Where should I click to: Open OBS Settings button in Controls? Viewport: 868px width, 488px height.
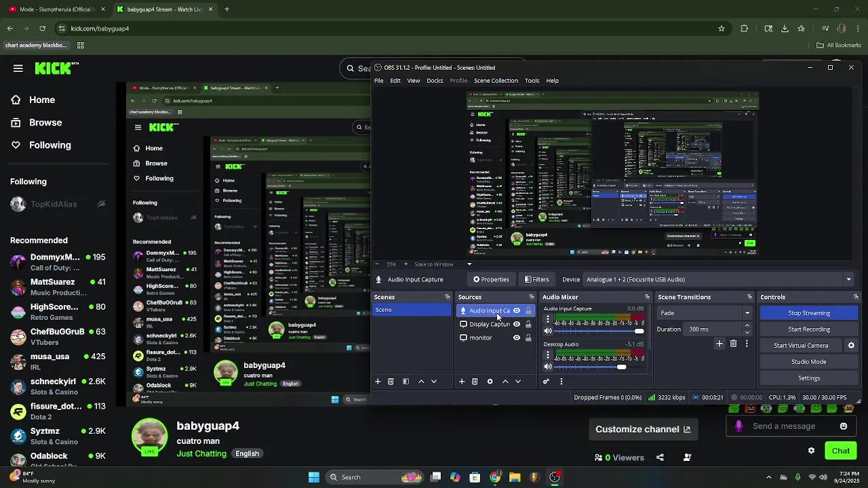[808, 378]
